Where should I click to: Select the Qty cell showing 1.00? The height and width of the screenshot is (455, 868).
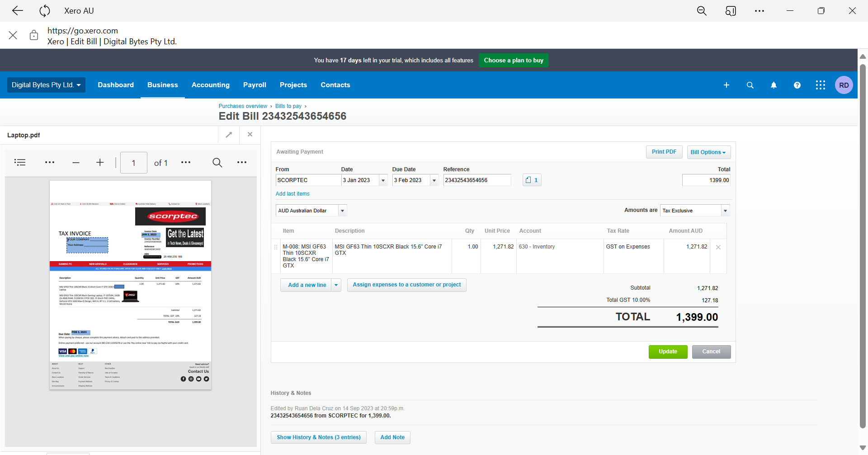pos(466,256)
